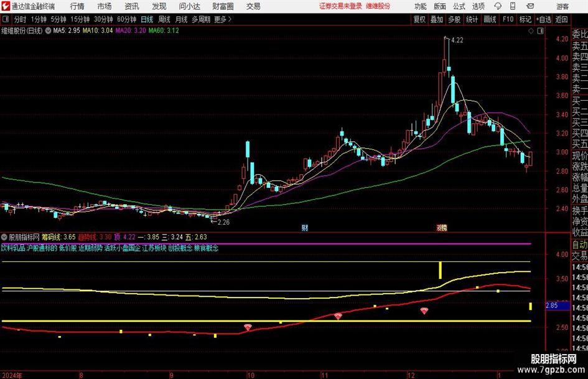
Task: Click the 江苏板块 concept tag
Action: point(154,248)
